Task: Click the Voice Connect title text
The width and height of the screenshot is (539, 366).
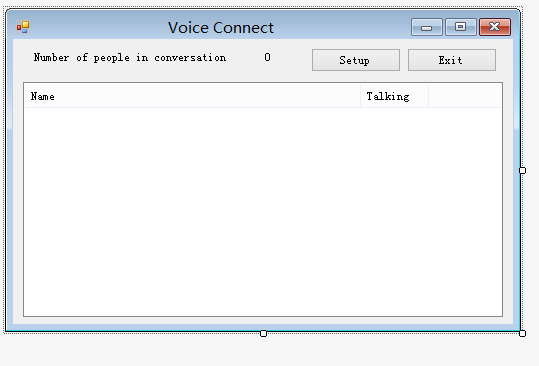Action: tap(221, 27)
